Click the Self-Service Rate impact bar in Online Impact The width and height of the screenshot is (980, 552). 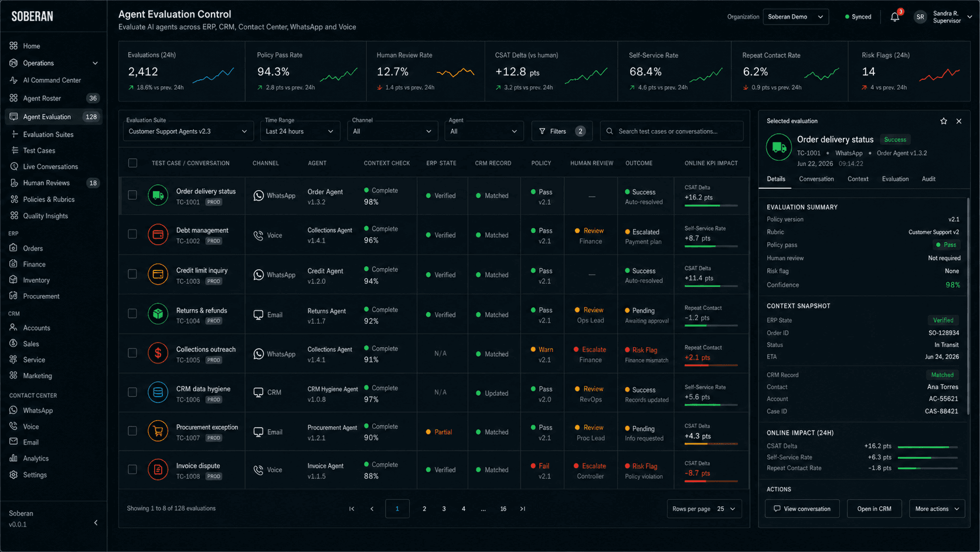point(928,458)
